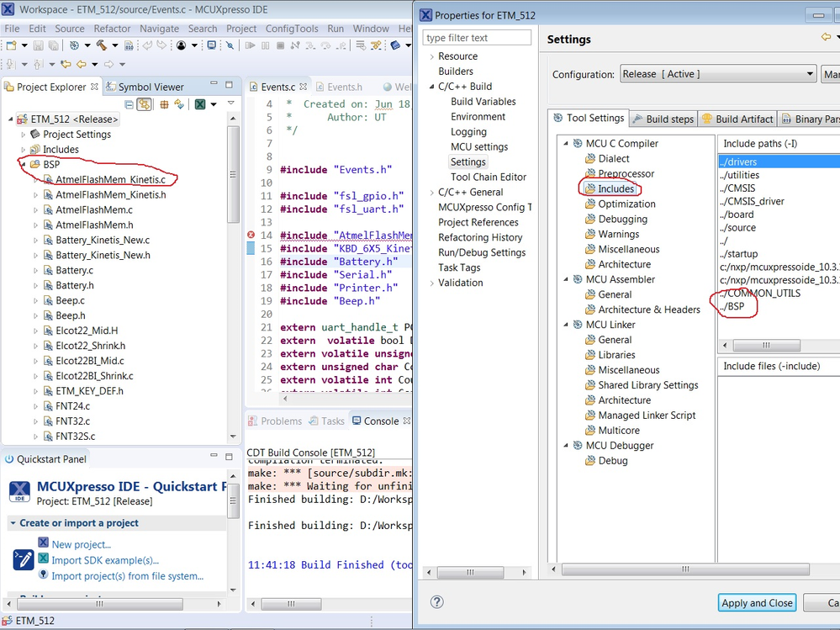840x630 pixels.
Task: Switch to the Symbol Viewer tab
Action: click(x=145, y=87)
